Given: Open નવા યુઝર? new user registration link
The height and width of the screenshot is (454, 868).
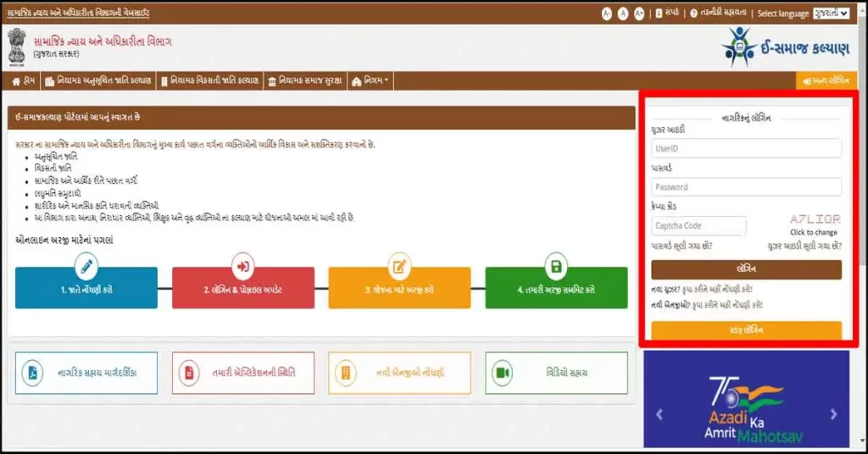Looking at the screenshot, I should (702, 289).
